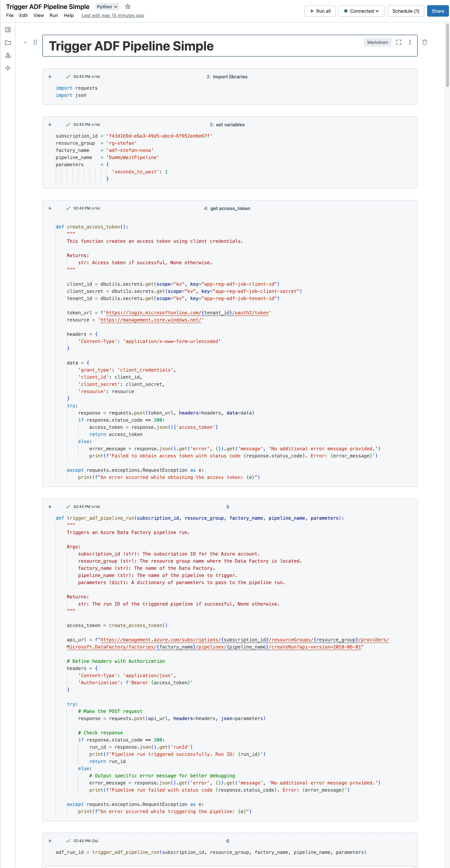Open the File menu

pos(10,16)
